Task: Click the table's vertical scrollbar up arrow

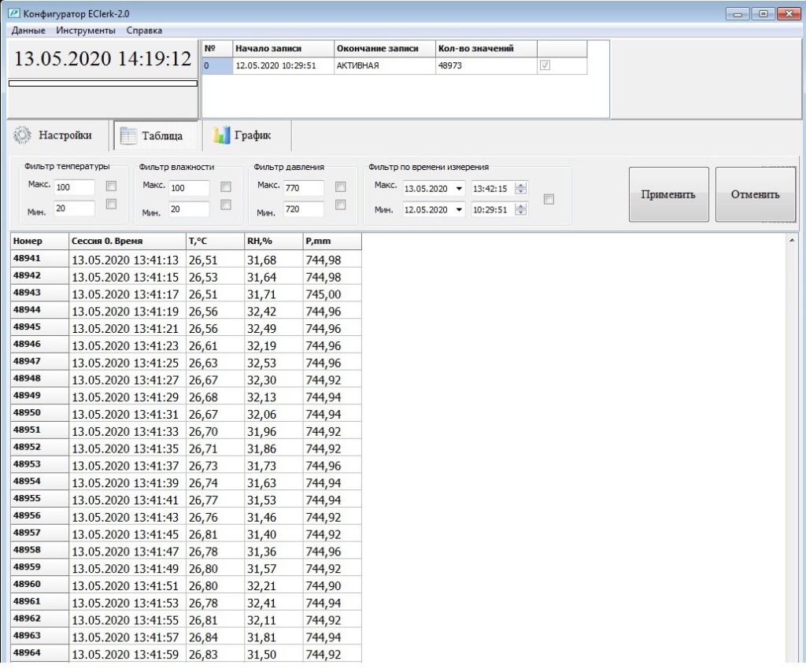Action: click(x=791, y=239)
